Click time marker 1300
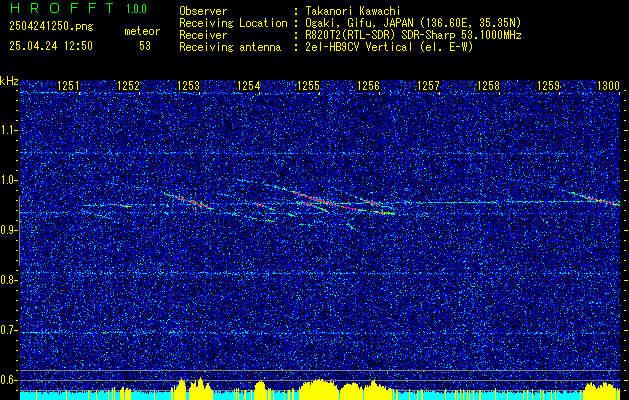 (609, 85)
